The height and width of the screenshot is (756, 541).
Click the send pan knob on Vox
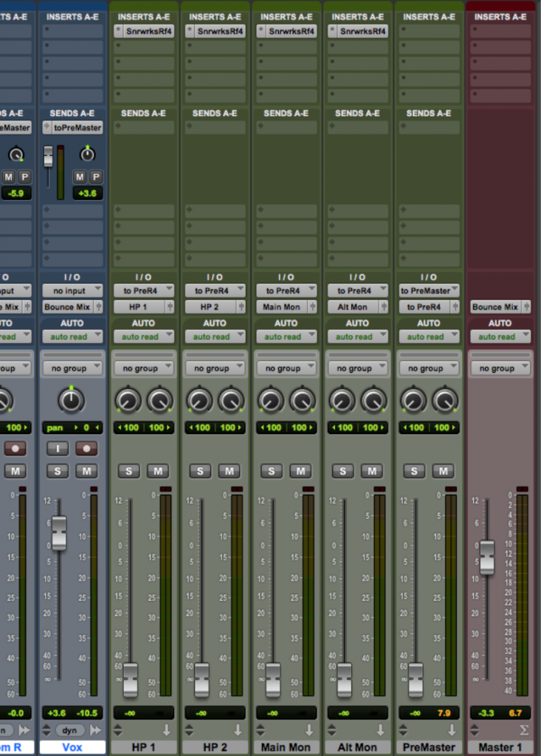[87, 154]
